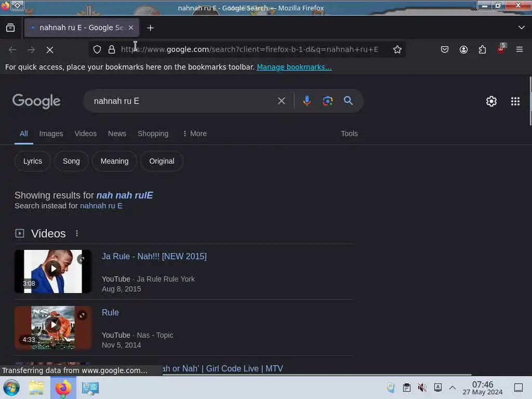Save page to Pocket

pos(445,49)
